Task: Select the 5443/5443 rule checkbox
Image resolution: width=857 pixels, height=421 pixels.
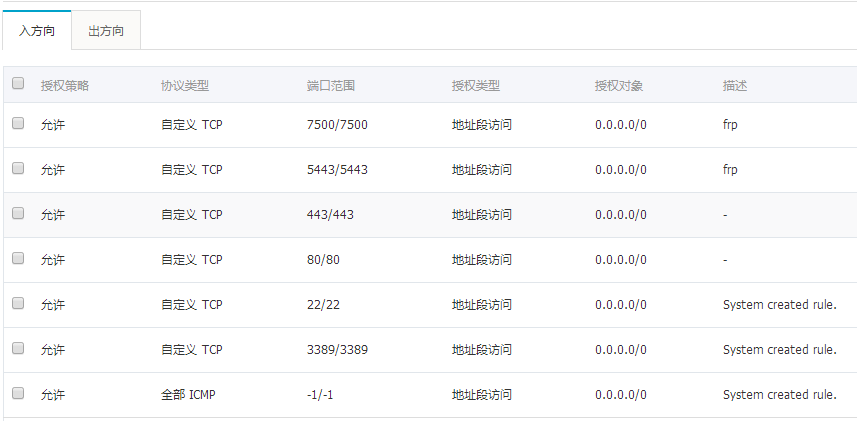Action: point(18,169)
